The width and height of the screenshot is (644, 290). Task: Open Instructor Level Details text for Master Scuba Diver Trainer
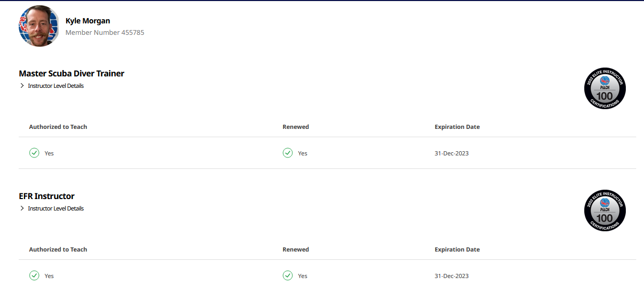(56, 86)
